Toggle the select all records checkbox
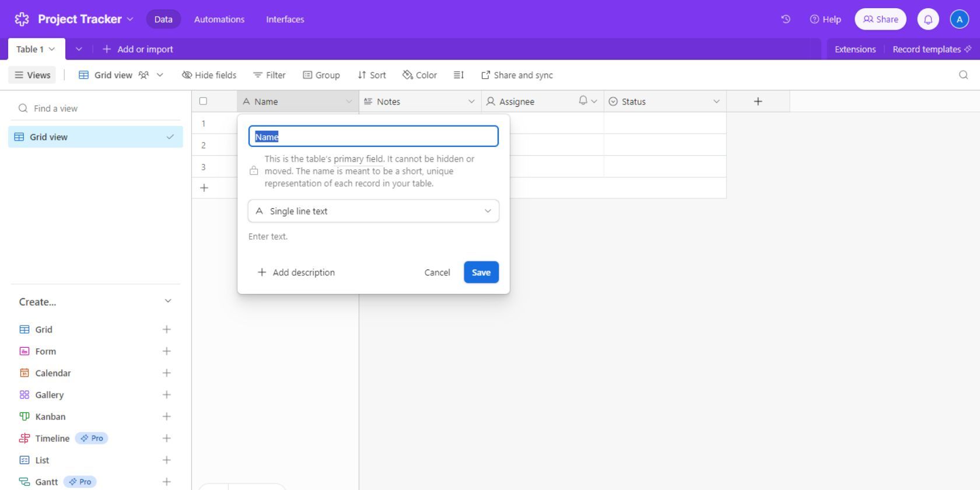 (203, 101)
